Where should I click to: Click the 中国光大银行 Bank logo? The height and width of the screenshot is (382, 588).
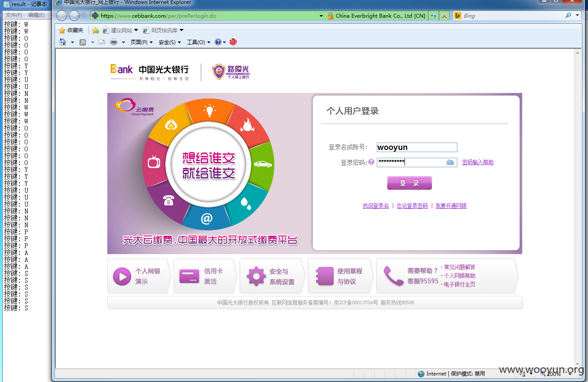tap(150, 72)
